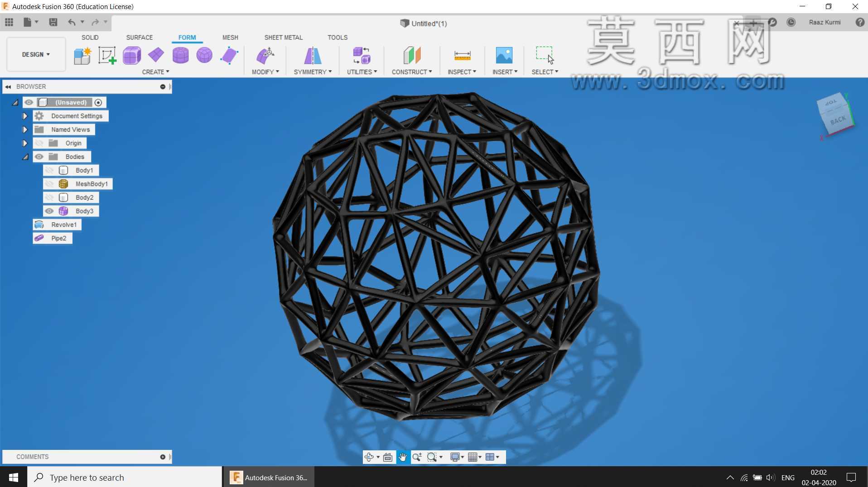
Task: Click the Select window selection icon
Action: (545, 56)
